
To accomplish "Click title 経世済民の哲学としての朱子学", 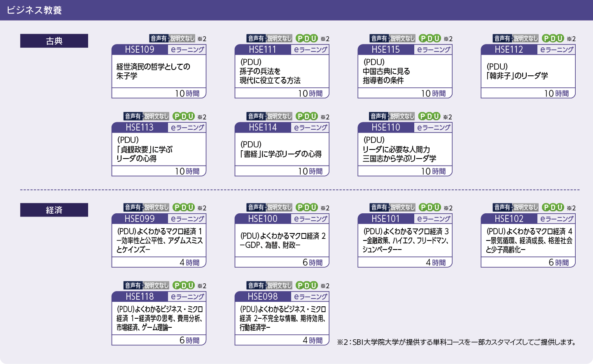I will (153, 71).
